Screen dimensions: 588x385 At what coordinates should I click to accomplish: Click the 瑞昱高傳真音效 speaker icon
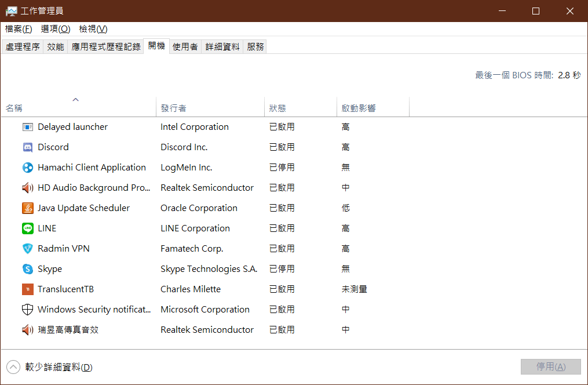point(28,330)
